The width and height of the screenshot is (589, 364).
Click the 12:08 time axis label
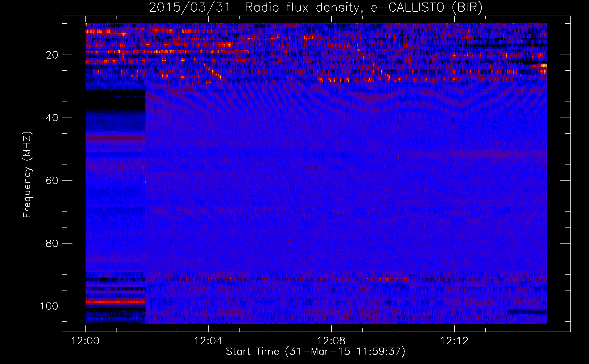pos(331,341)
